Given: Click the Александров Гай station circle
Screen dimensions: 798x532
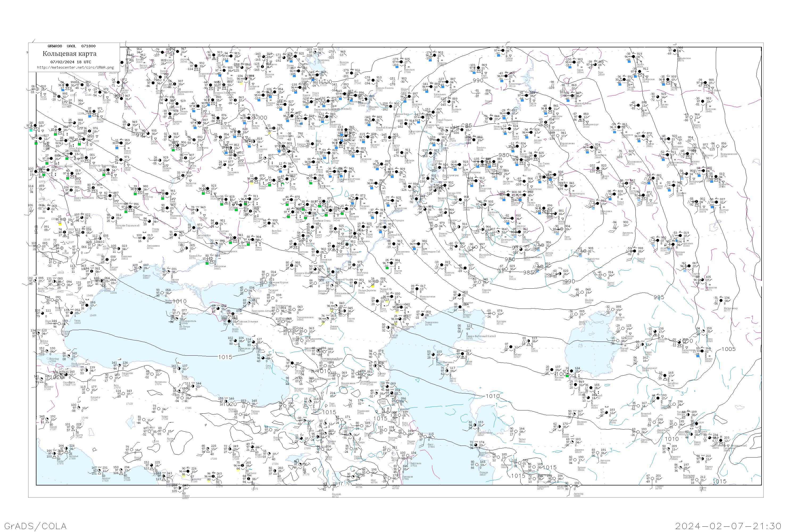Looking at the screenshot, I should [x=418, y=244].
